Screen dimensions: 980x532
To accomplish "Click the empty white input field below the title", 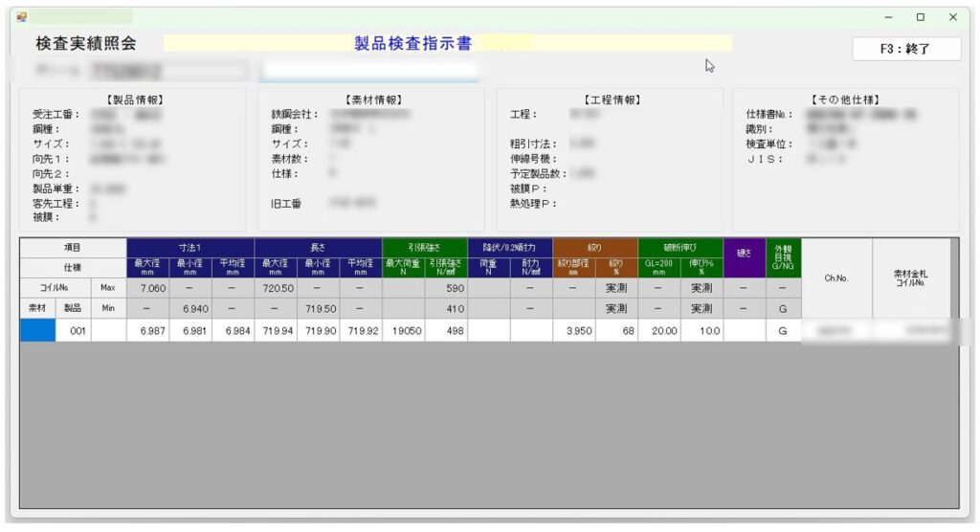I will (368, 71).
